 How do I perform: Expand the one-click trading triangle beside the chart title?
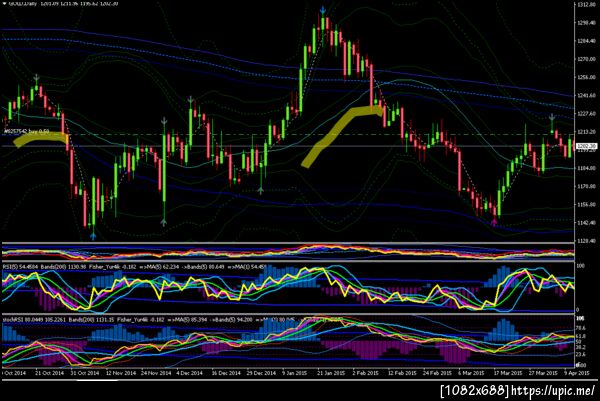pyautogui.click(x=4, y=3)
